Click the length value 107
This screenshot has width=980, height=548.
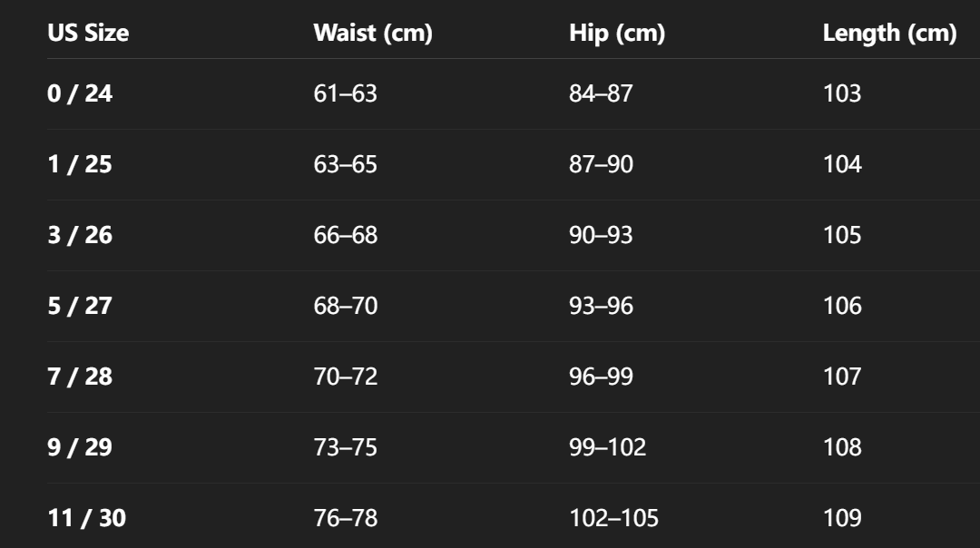point(842,377)
